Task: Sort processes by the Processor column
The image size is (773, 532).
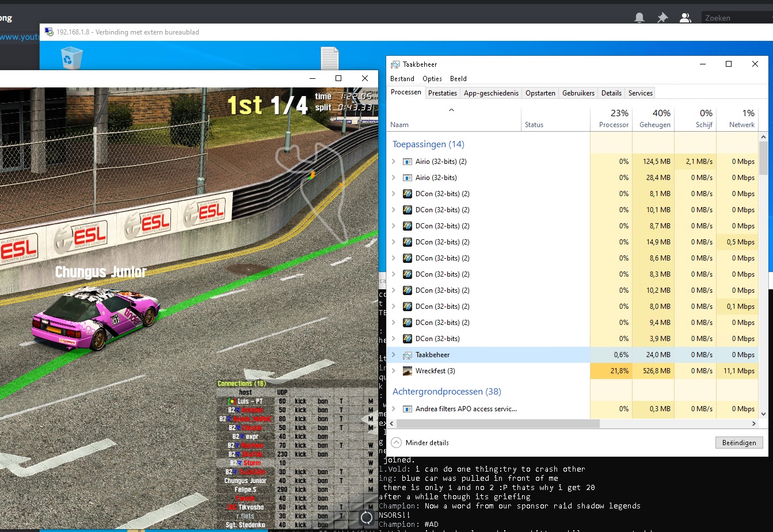Action: [611, 118]
